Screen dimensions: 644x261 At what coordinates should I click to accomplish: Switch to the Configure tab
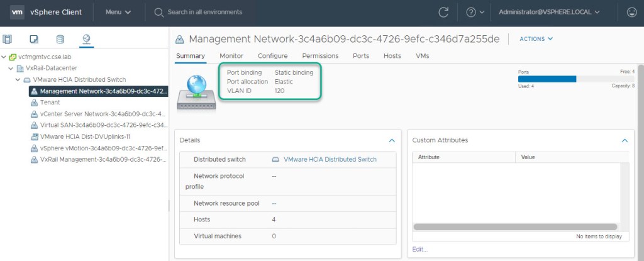point(272,56)
